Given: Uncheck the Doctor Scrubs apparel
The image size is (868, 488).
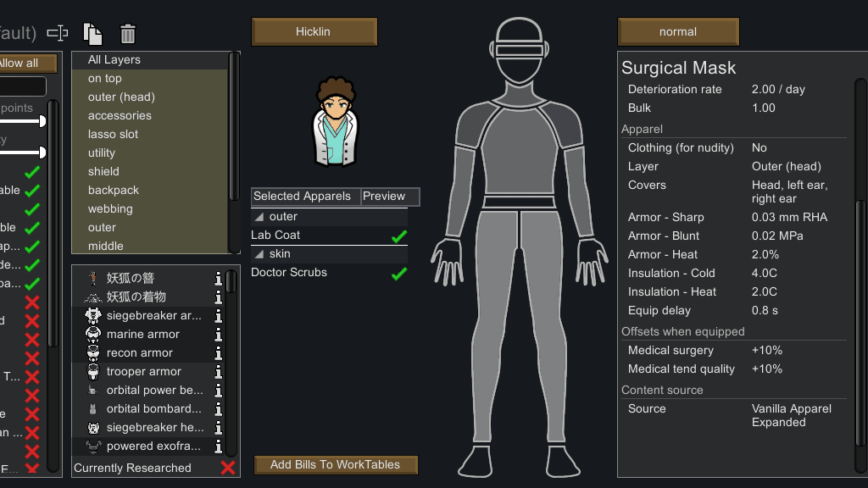Looking at the screenshot, I should pyautogui.click(x=399, y=274).
